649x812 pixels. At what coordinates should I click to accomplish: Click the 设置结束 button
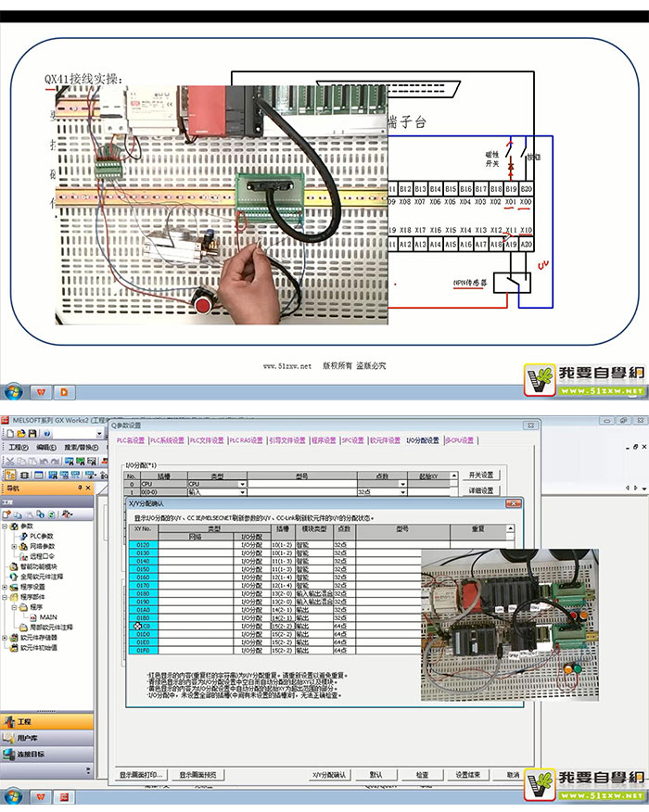[468, 775]
